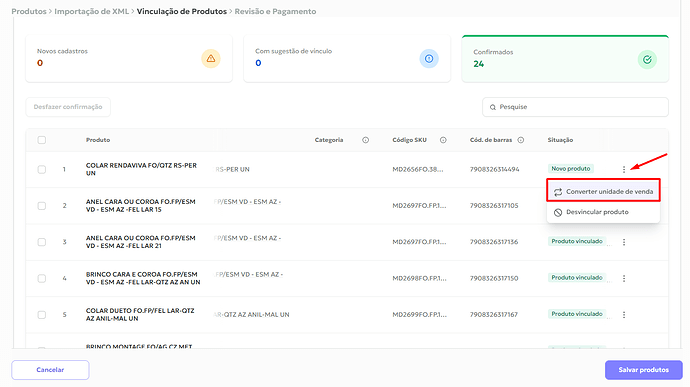The height and width of the screenshot is (387, 690).
Task: Click barcode 7908326317150
Action: click(494, 278)
